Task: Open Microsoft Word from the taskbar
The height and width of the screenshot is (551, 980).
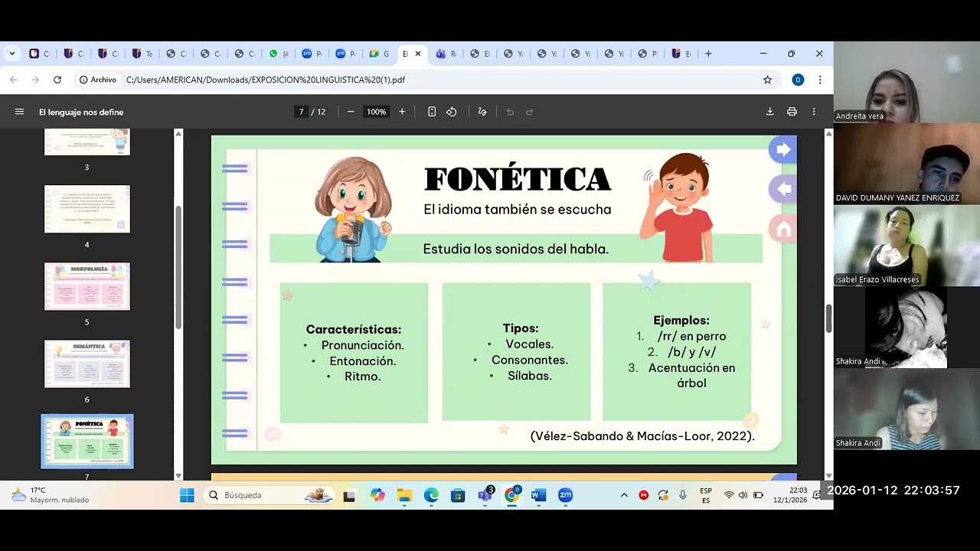Action: coord(538,495)
